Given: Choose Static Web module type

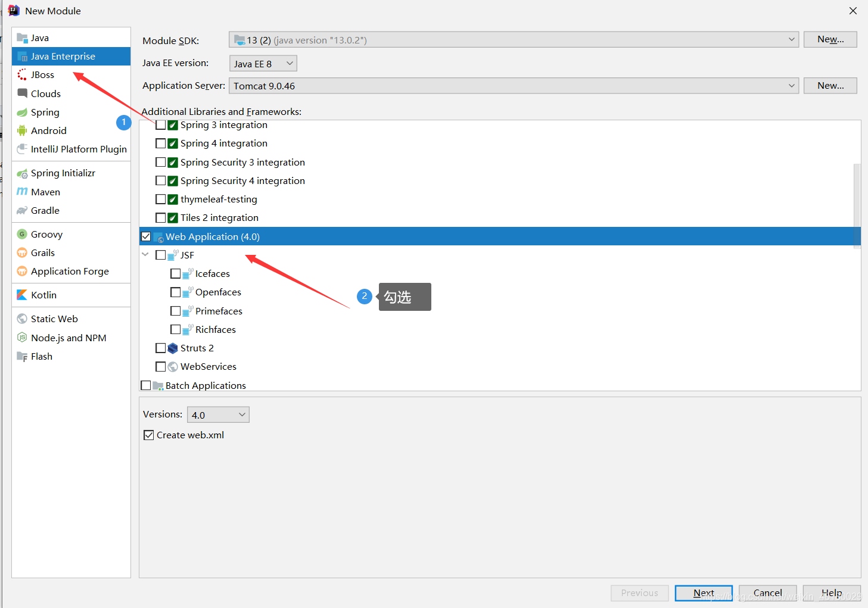Looking at the screenshot, I should pos(71,319).
